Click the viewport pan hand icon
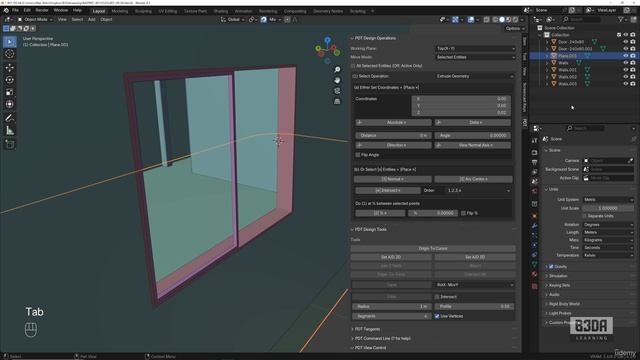The height and width of the screenshot is (360, 640). (x=337, y=80)
